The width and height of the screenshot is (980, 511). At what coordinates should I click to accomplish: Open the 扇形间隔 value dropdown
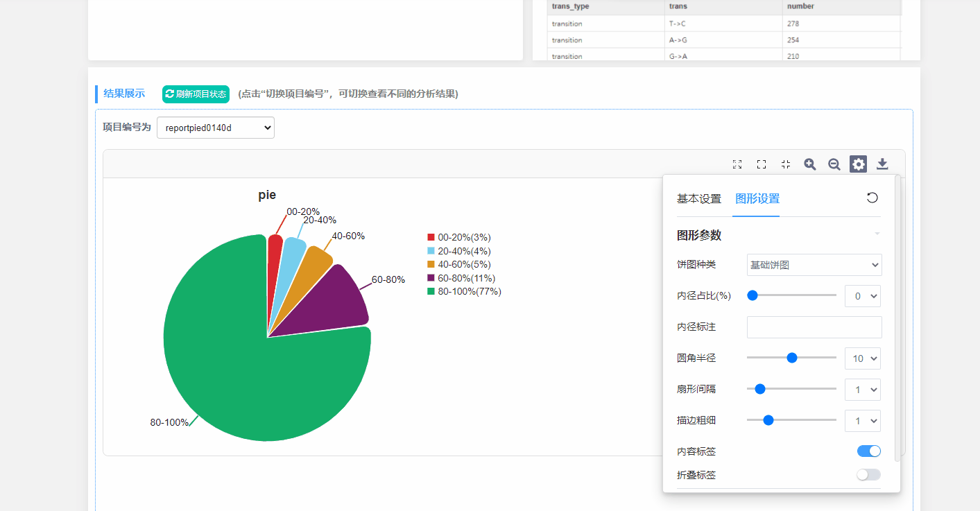[x=863, y=390]
